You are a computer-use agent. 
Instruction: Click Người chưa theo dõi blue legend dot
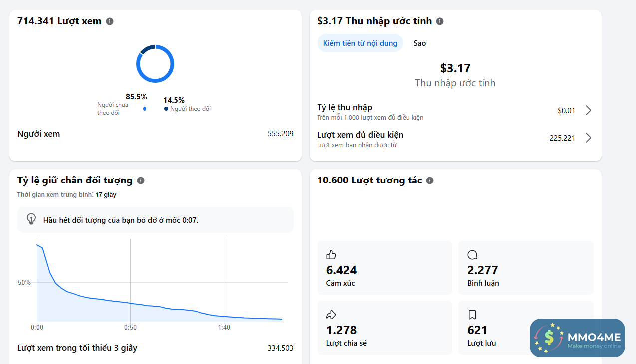tap(145, 109)
